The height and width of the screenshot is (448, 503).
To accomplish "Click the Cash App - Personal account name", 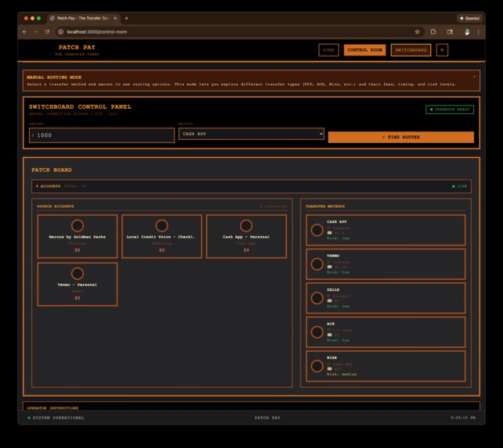I will (x=246, y=237).
